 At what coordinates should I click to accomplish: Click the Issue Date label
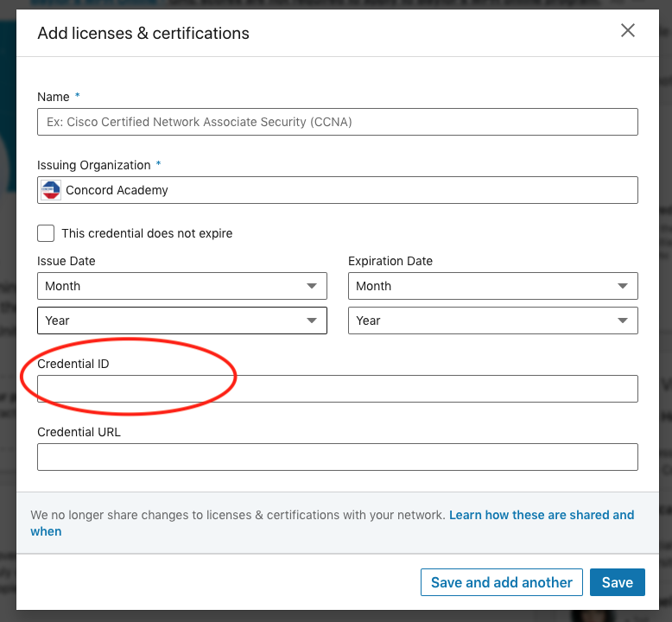pos(67,261)
